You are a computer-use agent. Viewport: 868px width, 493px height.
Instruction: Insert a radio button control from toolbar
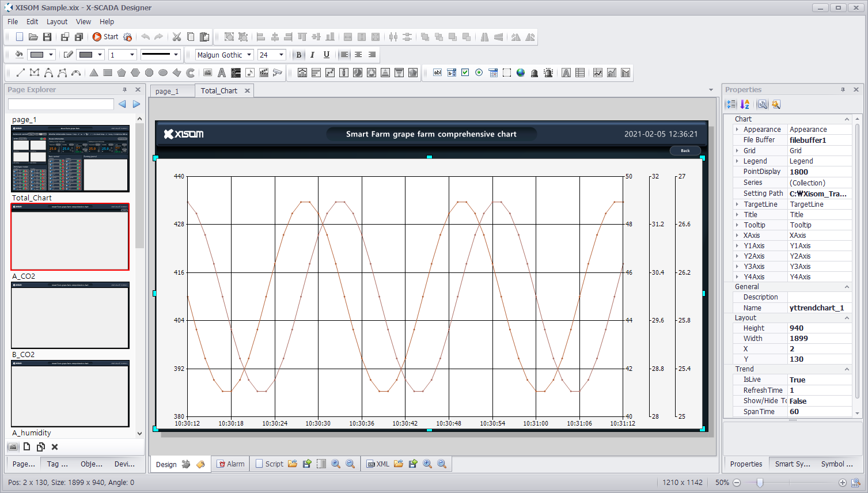[479, 73]
